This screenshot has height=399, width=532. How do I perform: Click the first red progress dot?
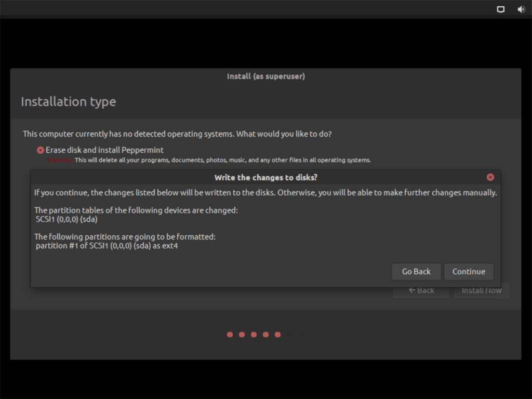[230, 335]
